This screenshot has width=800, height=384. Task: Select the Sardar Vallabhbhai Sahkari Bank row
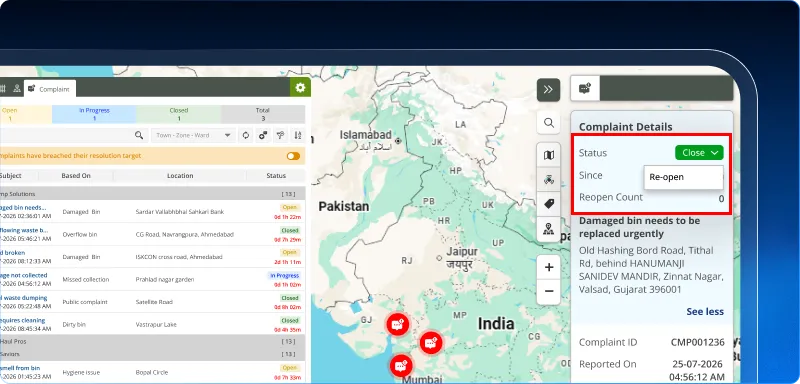pos(153,212)
